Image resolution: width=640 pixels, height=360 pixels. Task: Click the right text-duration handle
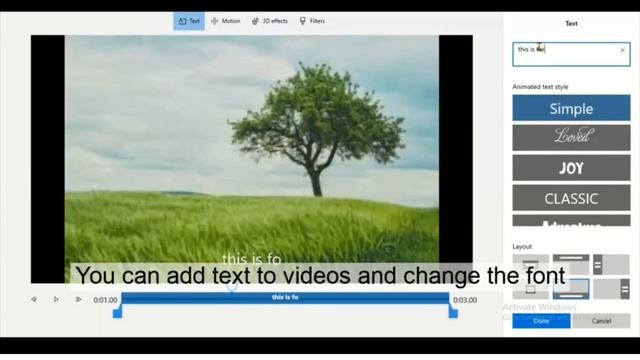[x=453, y=313]
